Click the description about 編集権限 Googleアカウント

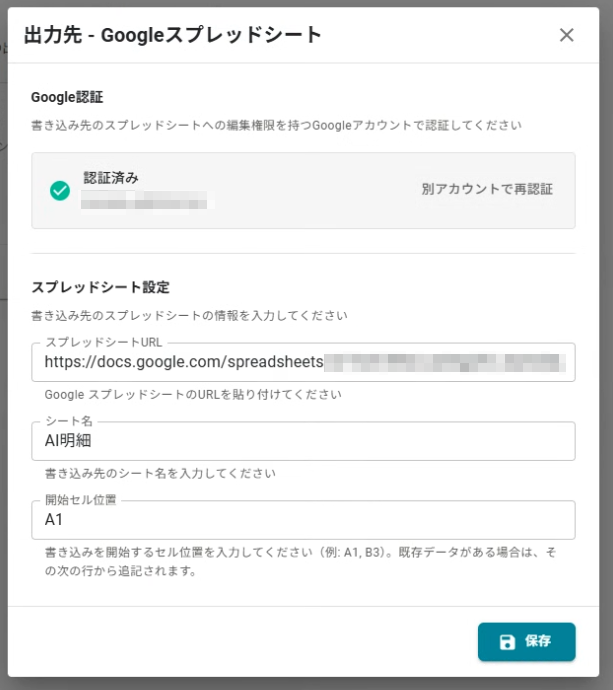[x=276, y=126]
